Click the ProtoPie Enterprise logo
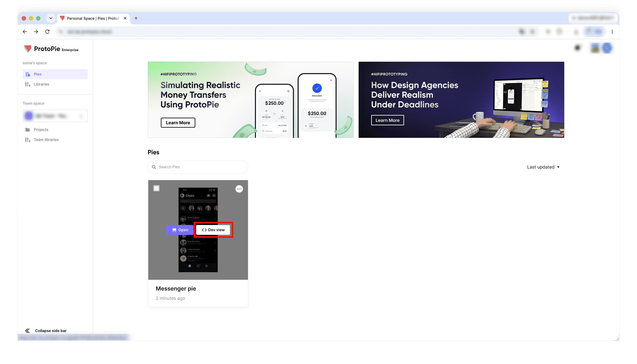Image resolution: width=637 pixels, height=364 pixels. (x=51, y=49)
